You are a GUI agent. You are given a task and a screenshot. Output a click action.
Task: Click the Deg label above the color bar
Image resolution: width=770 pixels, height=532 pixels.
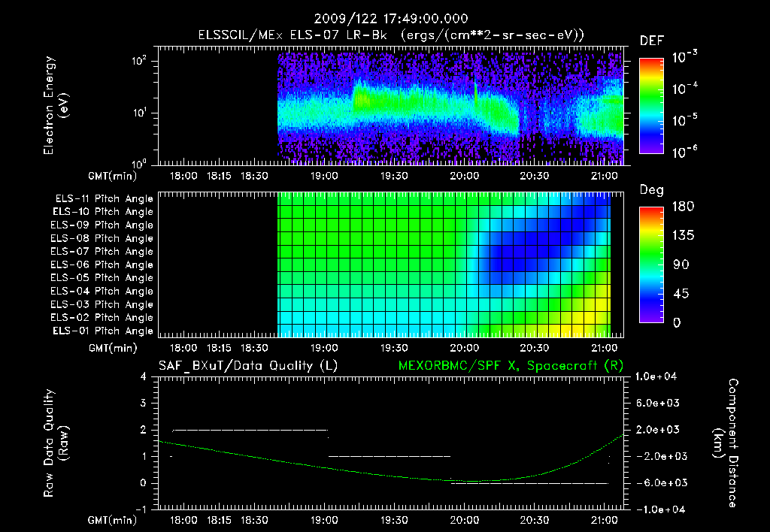tap(652, 190)
